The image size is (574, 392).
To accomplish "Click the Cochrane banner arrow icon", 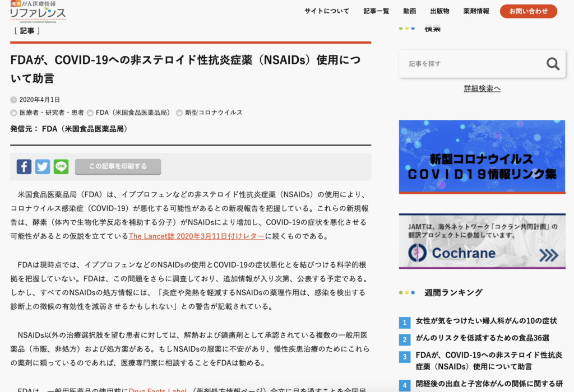I will tap(548, 254).
